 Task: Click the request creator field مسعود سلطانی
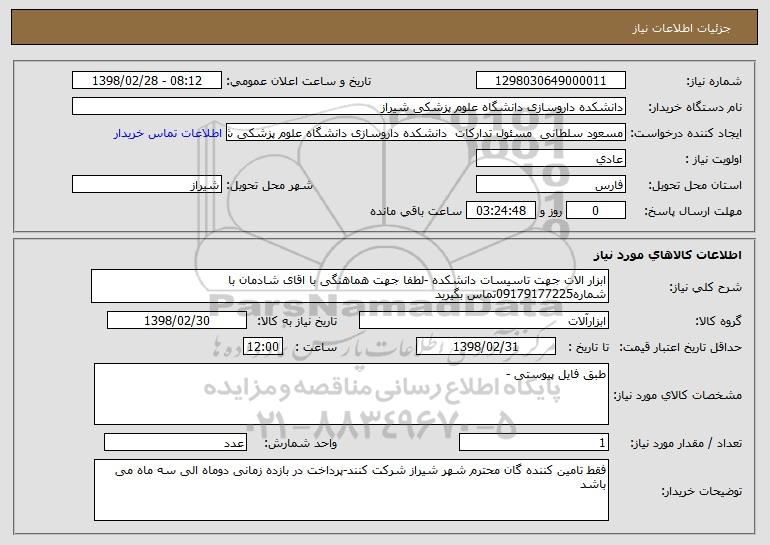tap(426, 132)
